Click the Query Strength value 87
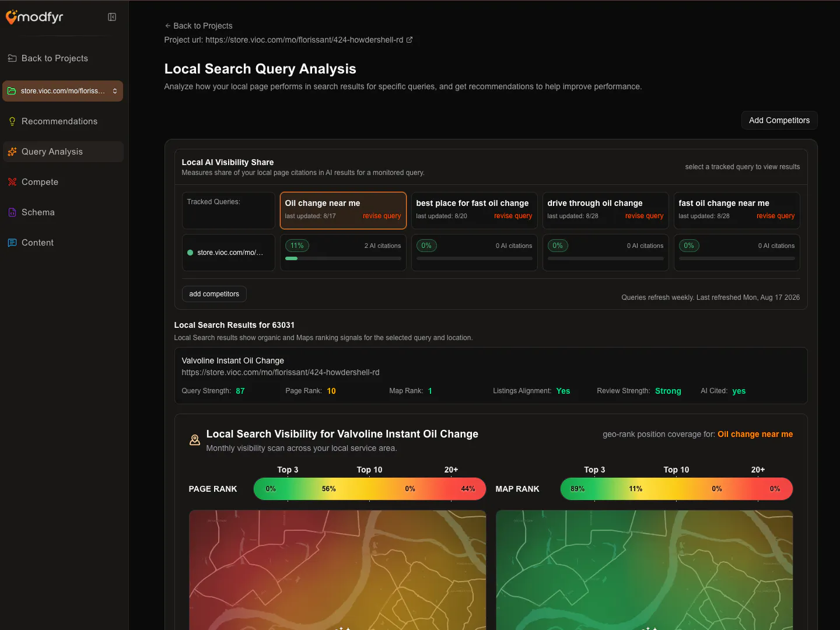Image resolution: width=840 pixels, height=630 pixels. [240, 391]
